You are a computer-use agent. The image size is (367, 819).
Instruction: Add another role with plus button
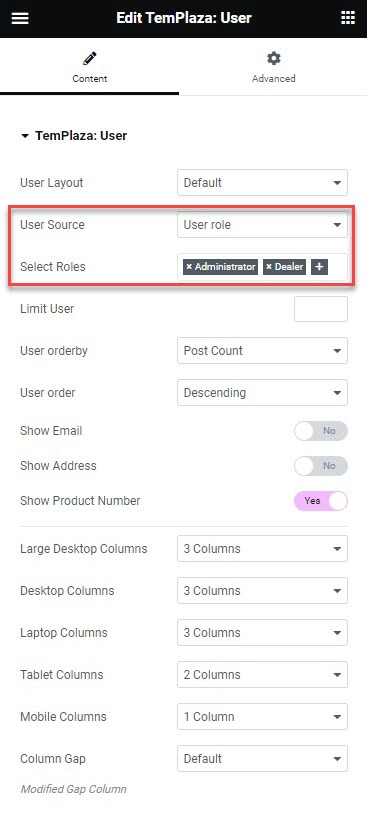(319, 267)
